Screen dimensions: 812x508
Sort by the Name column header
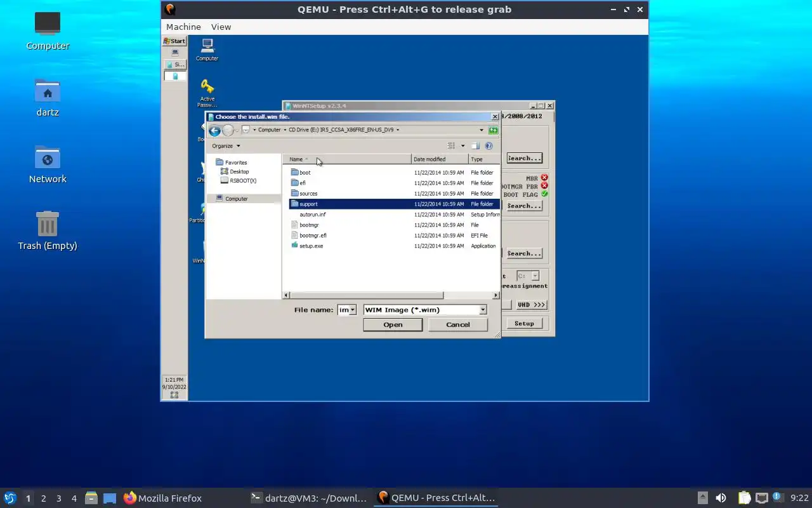tap(348, 159)
